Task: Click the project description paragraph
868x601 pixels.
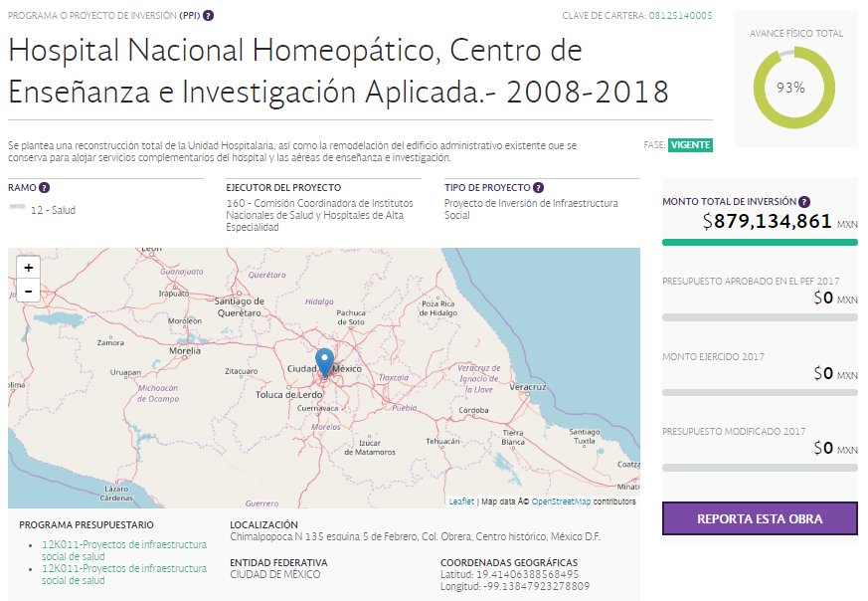Action: [292, 151]
